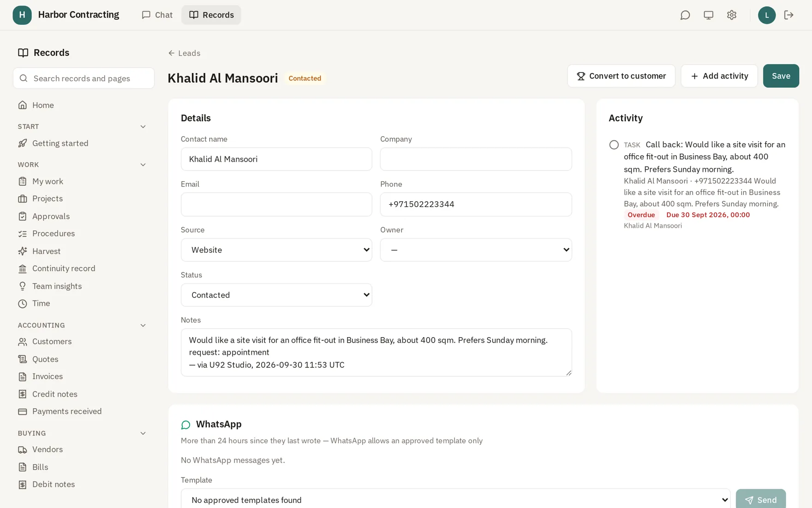Open the Records heading in sidebar

[x=44, y=53]
